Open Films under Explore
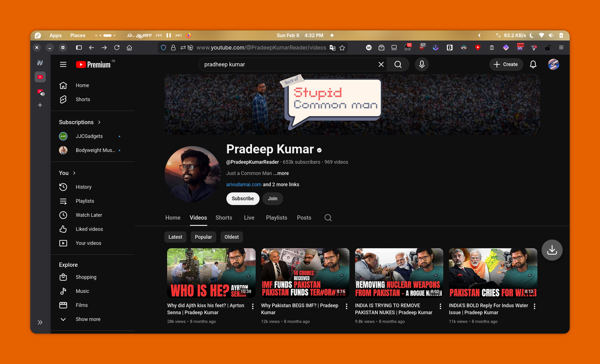 (x=93, y=305)
